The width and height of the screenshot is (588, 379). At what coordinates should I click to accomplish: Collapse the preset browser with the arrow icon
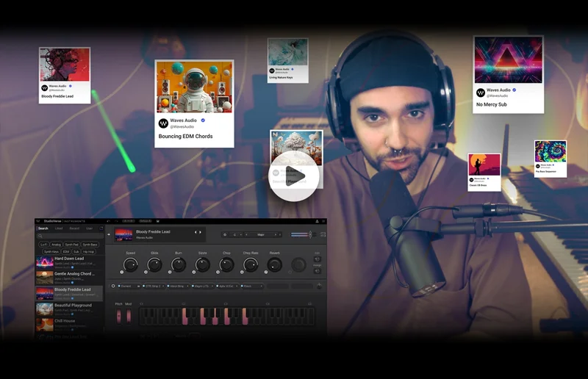click(x=109, y=234)
